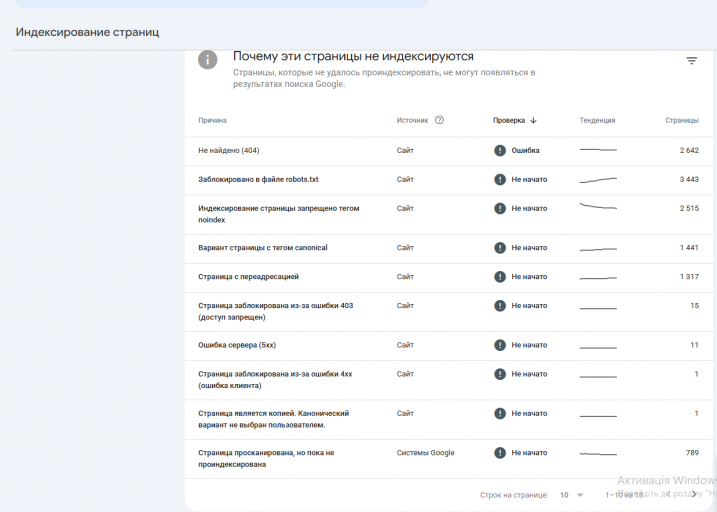This screenshot has width=717, height=512.
Task: Open Вариант страницы с тегом canonical
Action: (x=263, y=248)
